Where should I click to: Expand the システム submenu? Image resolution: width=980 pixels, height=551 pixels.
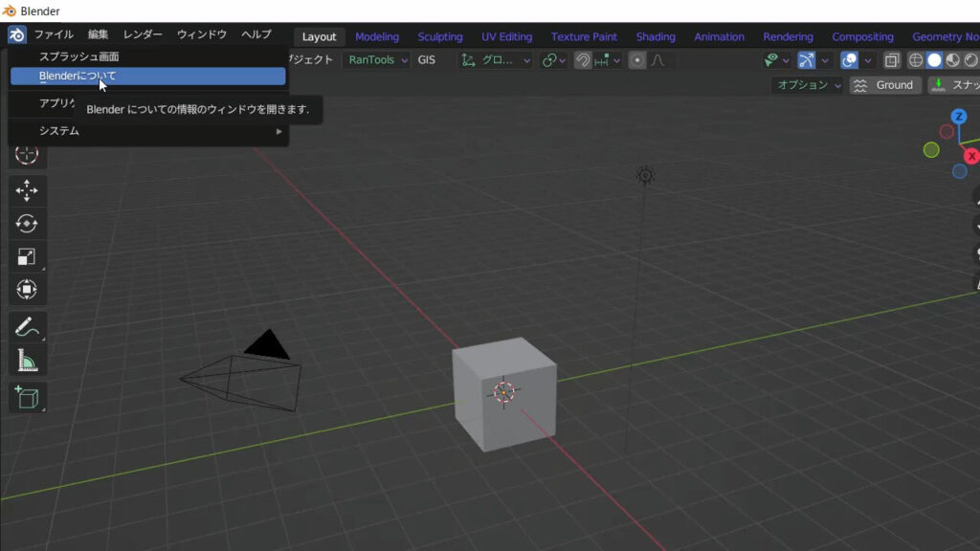pyautogui.click(x=148, y=131)
